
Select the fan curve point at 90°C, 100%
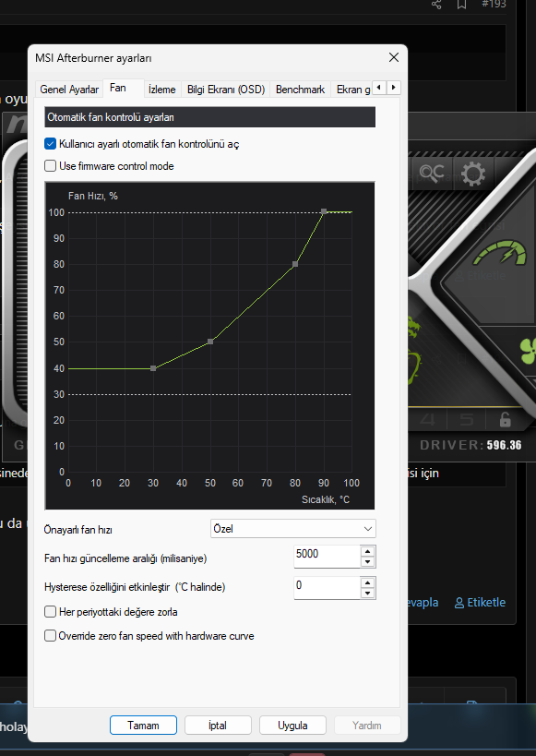coord(324,211)
